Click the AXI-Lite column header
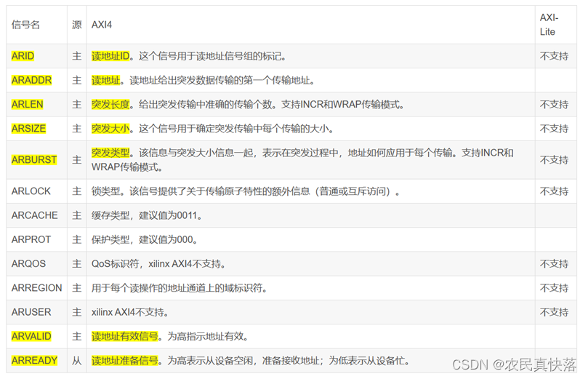Screen dimensions: 588x379 tap(548, 25)
